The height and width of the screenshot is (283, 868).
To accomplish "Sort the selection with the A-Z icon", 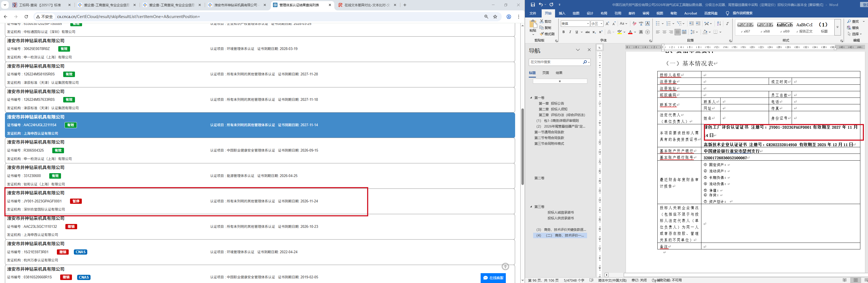I will click(719, 23).
